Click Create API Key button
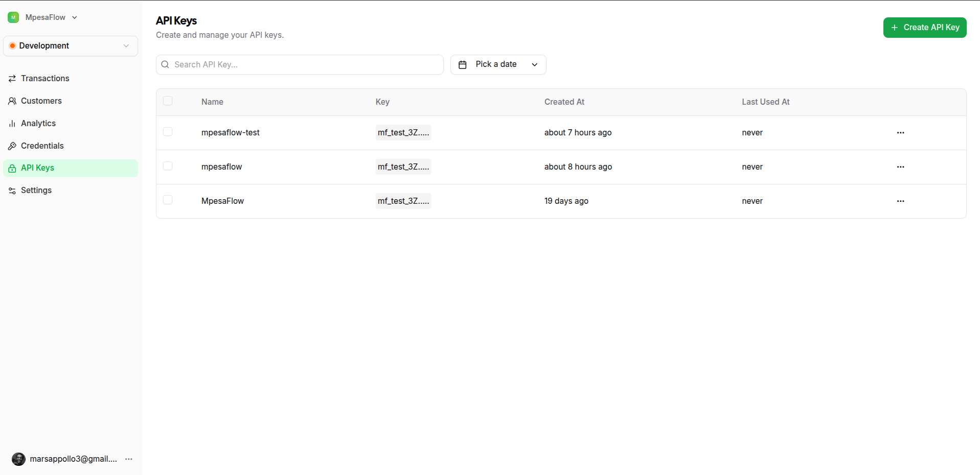The width and height of the screenshot is (980, 475). (925, 28)
